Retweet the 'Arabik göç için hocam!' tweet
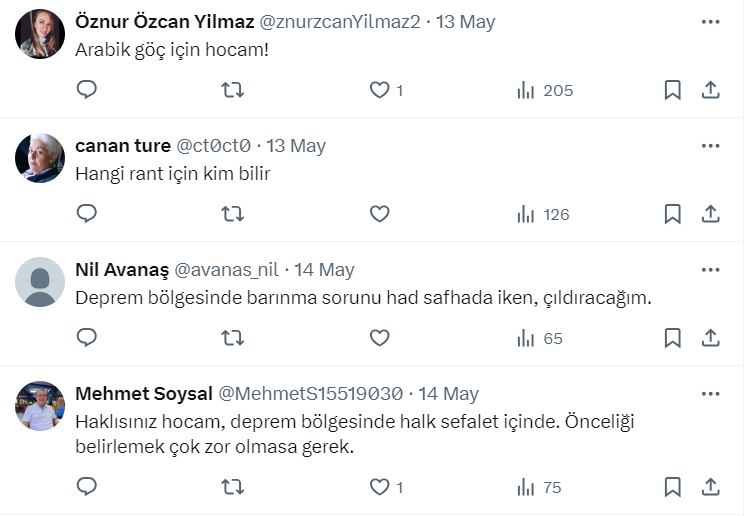 point(232,90)
